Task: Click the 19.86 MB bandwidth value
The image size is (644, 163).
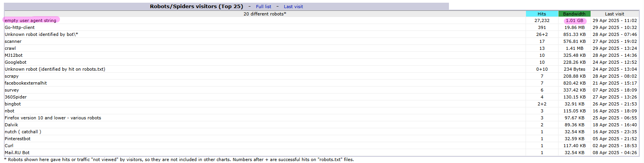Action: click(x=574, y=27)
